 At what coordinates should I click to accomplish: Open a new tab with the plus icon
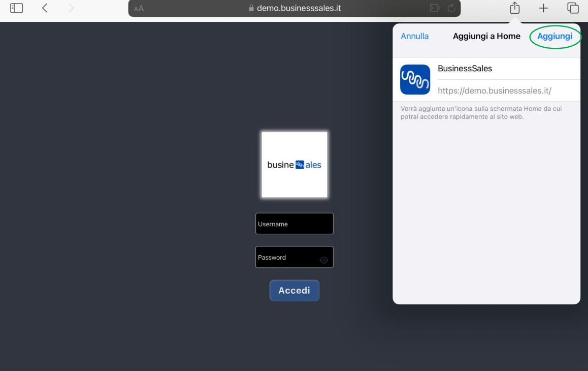click(x=543, y=8)
